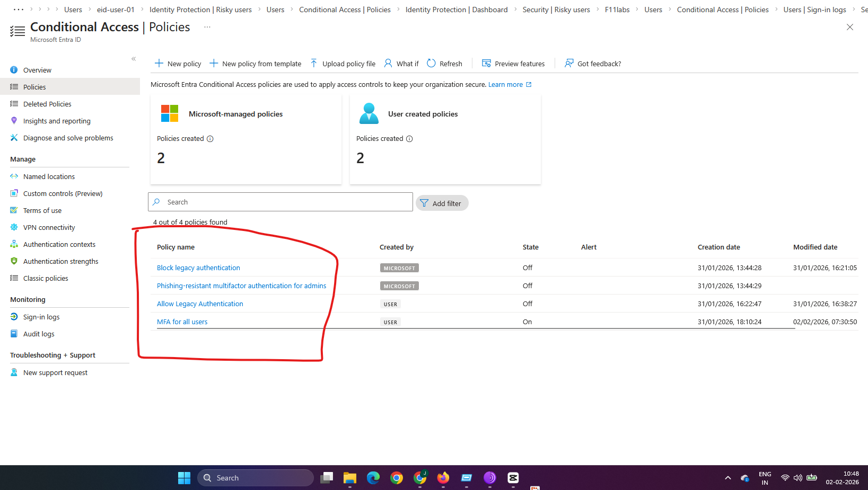Viewport: 868px width, 490px height.
Task: Show hidden system tray icons
Action: (x=728, y=478)
